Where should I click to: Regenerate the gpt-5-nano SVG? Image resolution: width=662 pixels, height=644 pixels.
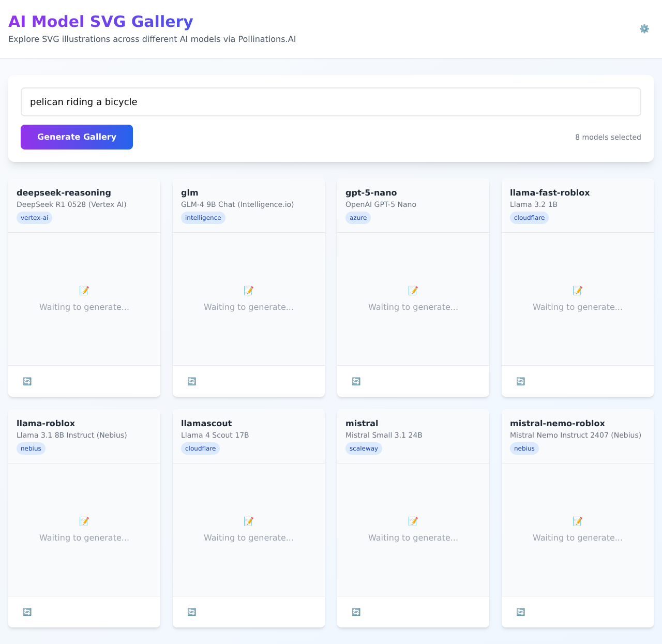356,381
